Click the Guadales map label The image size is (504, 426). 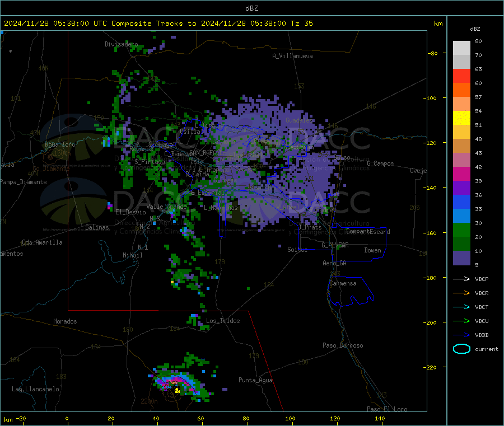pyautogui.click(x=299, y=120)
